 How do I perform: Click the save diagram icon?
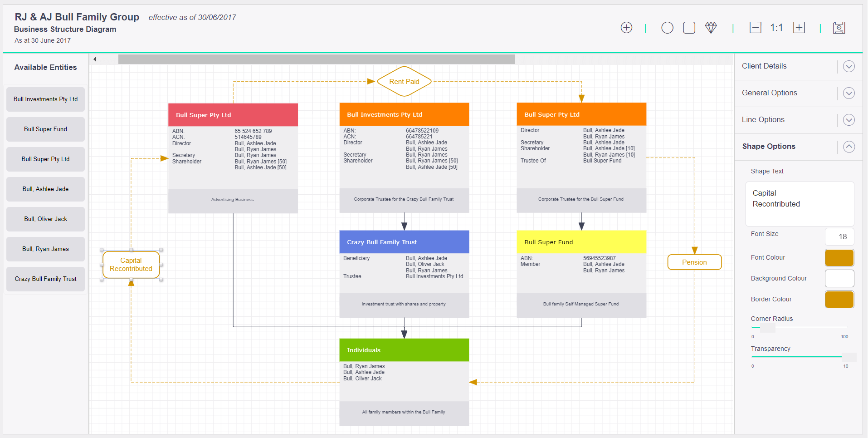coord(839,27)
